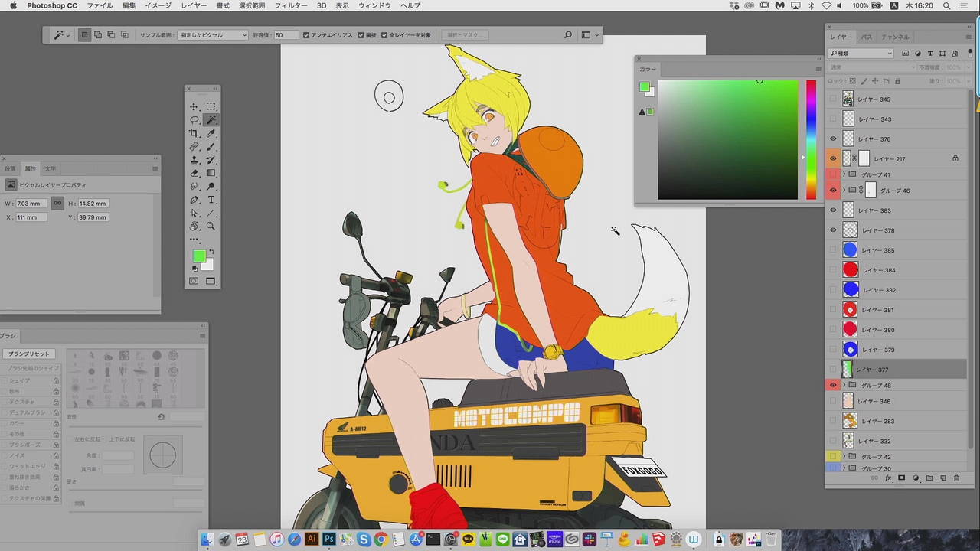Open the layer filter 種類 dropdown
Viewport: 980px width, 551px height.
pyautogui.click(x=861, y=54)
